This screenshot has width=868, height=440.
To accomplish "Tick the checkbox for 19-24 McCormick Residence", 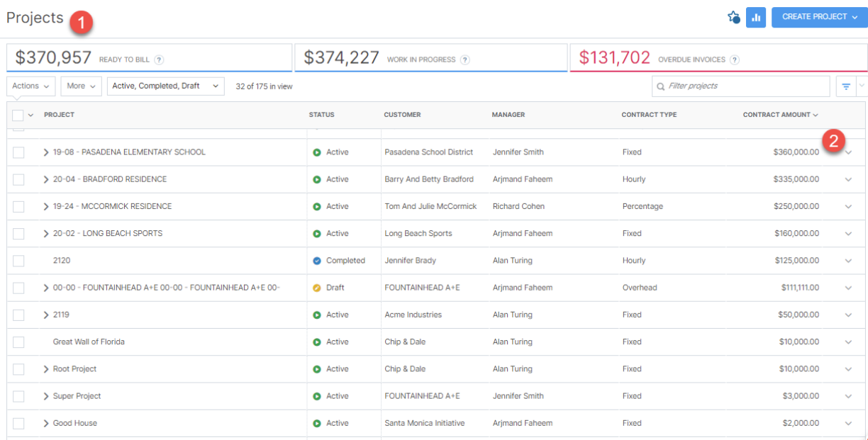I will 18,207.
